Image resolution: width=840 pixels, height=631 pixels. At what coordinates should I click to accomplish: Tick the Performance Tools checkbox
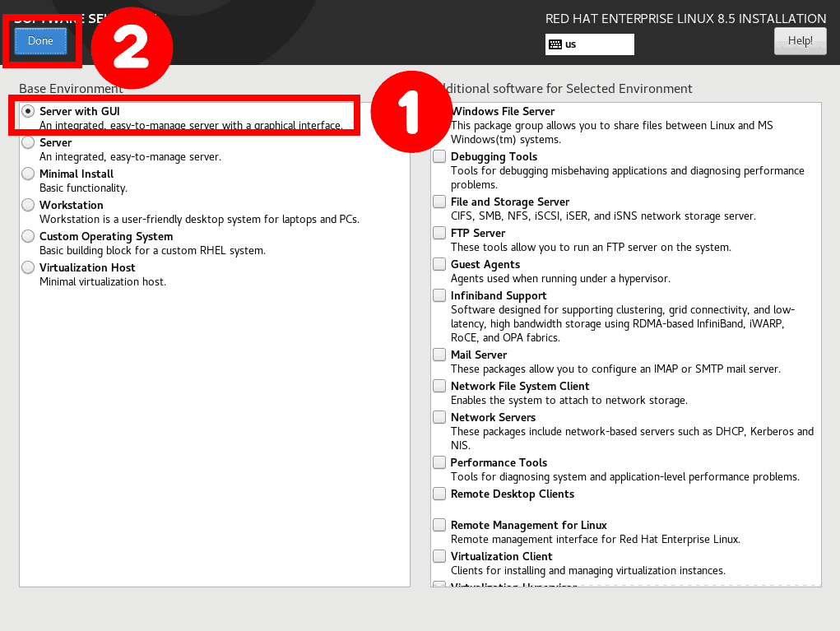[x=439, y=462]
